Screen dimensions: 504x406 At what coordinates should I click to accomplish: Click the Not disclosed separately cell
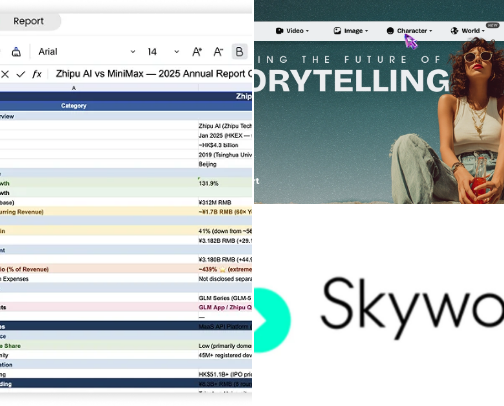pos(225,279)
